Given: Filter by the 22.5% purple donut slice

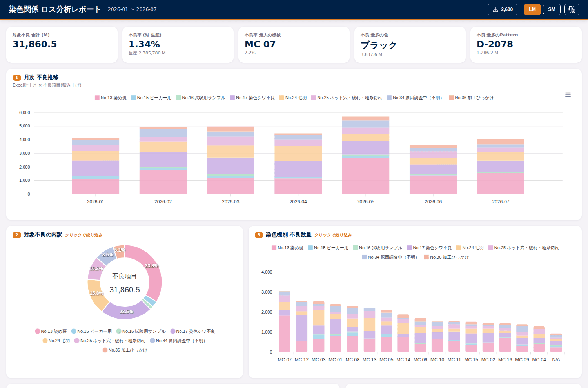Looking at the screenshot, I should point(126,311).
